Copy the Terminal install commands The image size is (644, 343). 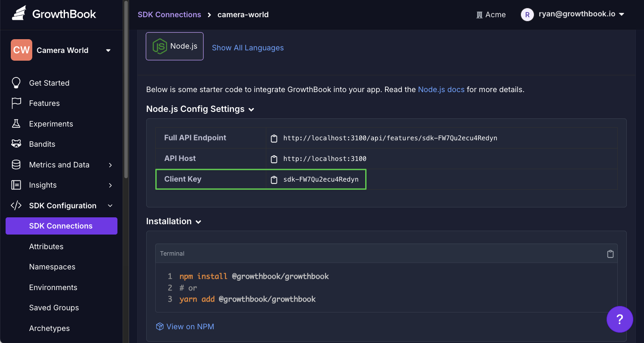(x=610, y=254)
